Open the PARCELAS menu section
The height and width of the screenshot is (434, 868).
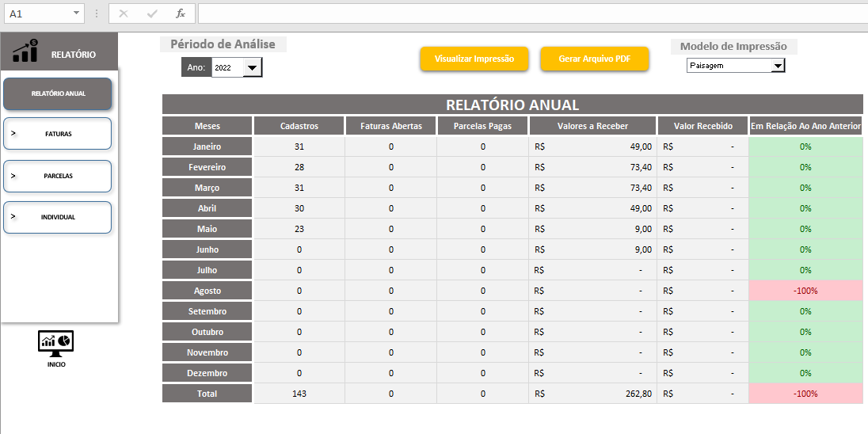click(58, 176)
